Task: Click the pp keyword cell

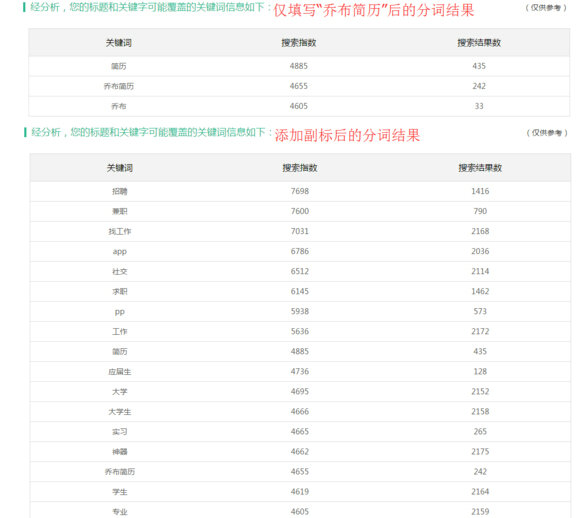Action: coord(119,312)
